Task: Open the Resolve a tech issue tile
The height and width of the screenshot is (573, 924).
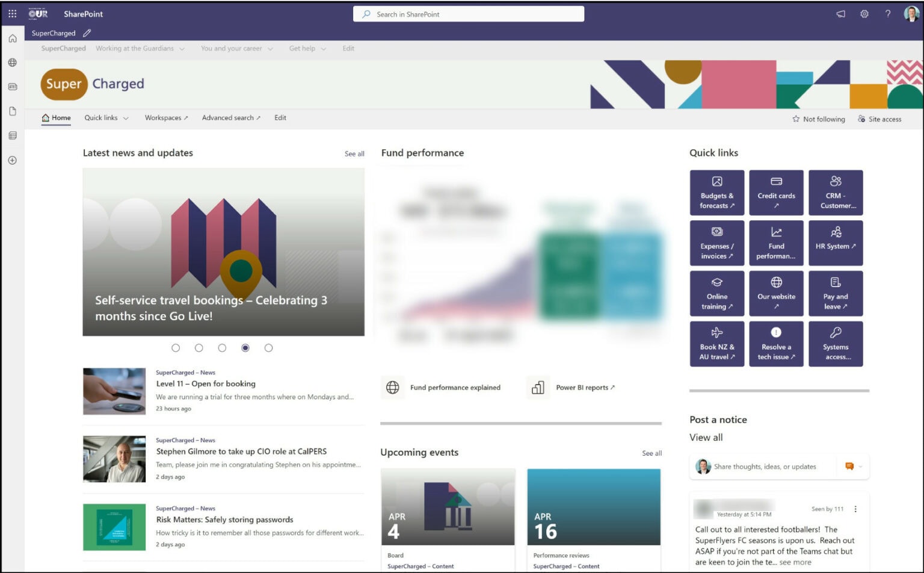Action: coord(776,344)
